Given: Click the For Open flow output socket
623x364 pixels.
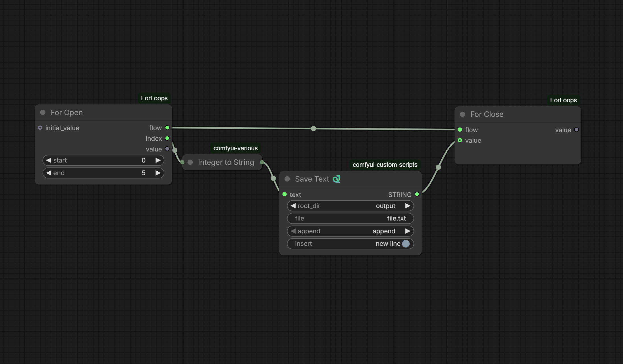Looking at the screenshot, I should (167, 128).
